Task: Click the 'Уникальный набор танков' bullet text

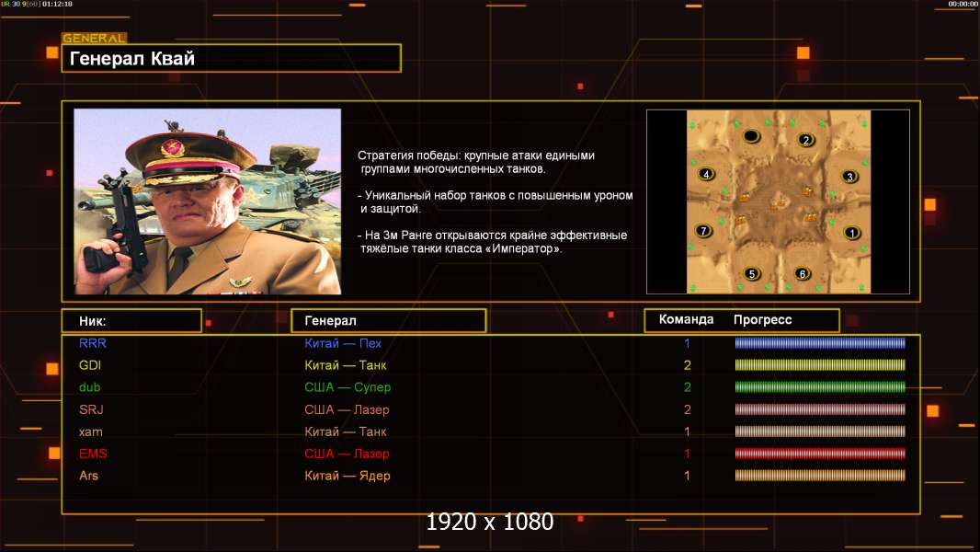Action: tap(495, 201)
